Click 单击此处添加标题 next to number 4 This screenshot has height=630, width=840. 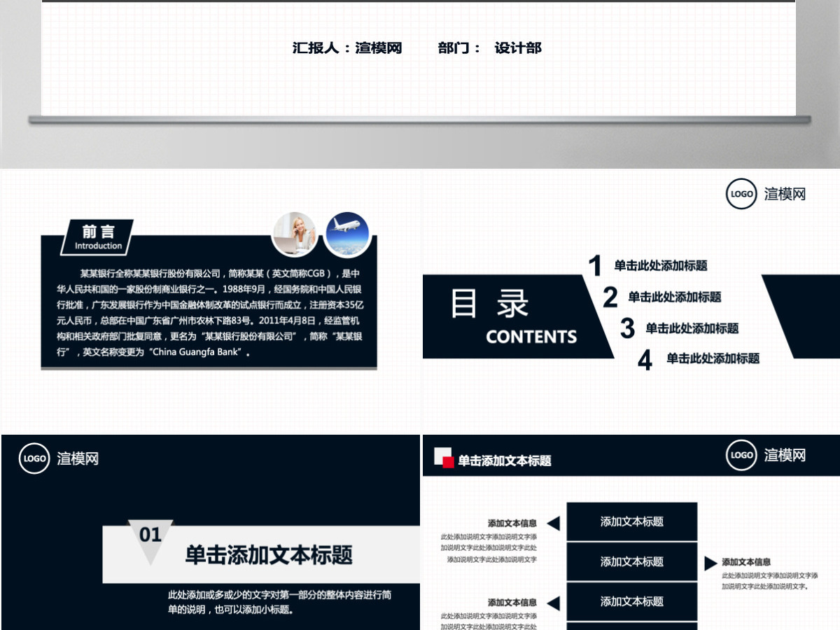[713, 358]
